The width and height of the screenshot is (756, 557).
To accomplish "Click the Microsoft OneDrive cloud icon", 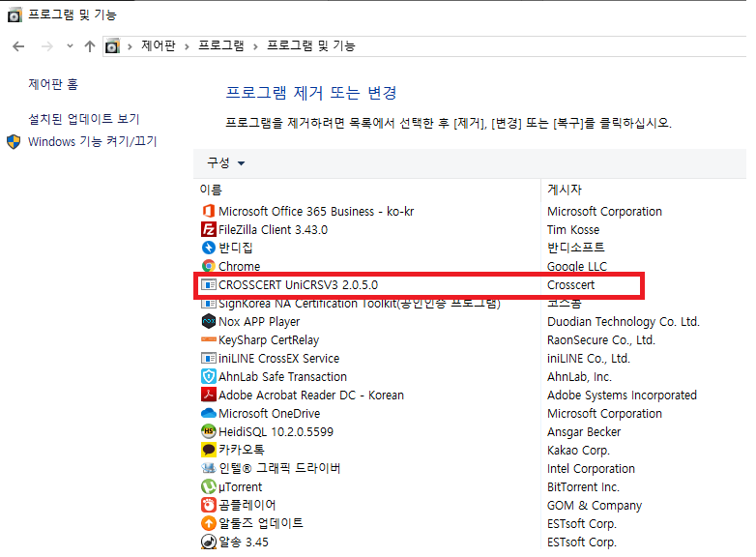I will pos(208,413).
